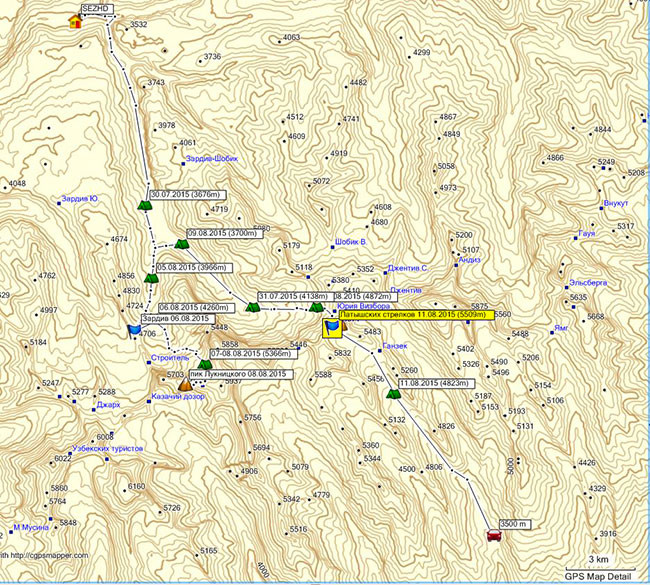650x585 pixels.
Task: Open the http://cgpsmapper.com link text
Action: pos(49,556)
